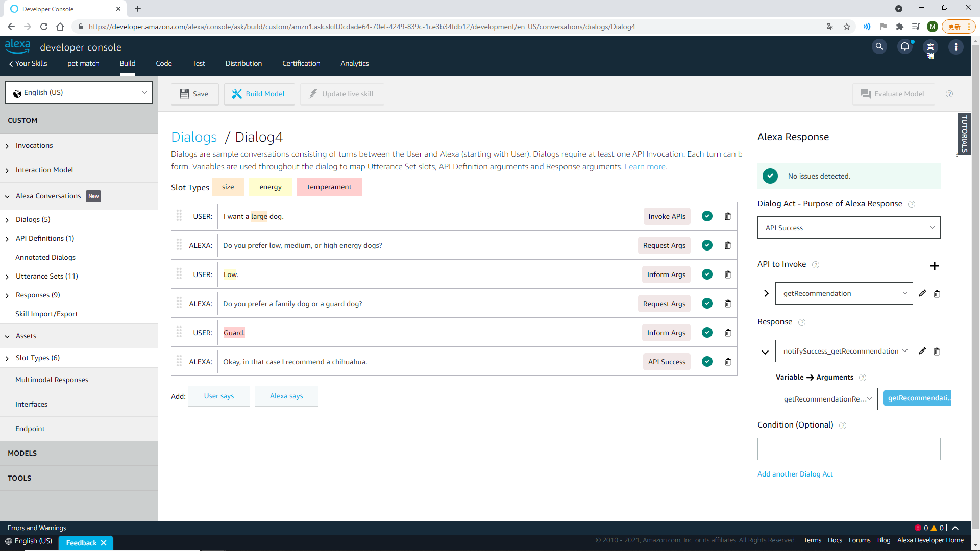Expand the Utterance Sets (11) tree item
The height and width of the screenshot is (551, 980).
click(x=7, y=277)
